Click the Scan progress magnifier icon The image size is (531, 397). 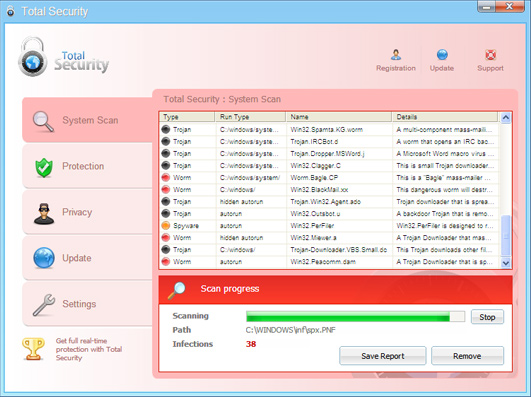coord(177,290)
